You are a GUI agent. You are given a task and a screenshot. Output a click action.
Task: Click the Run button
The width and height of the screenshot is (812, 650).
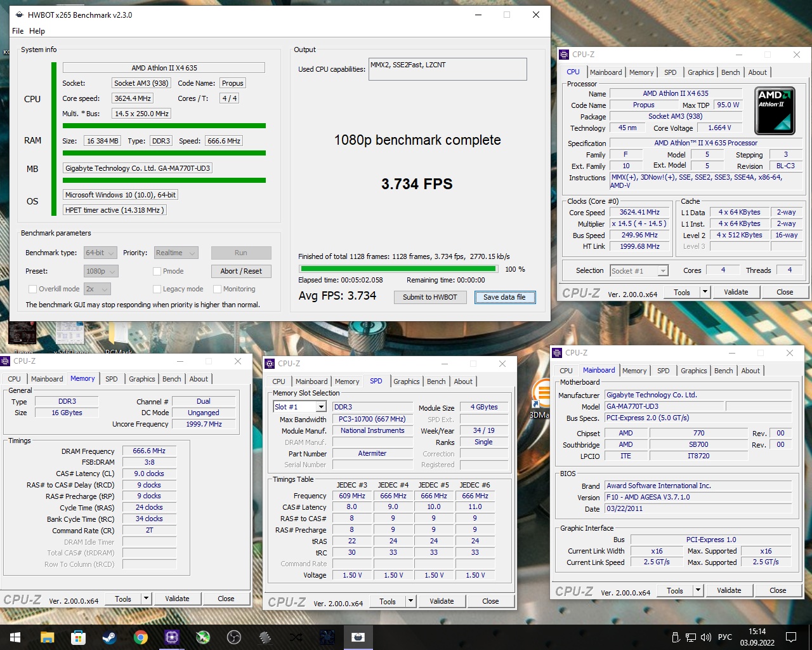(241, 253)
